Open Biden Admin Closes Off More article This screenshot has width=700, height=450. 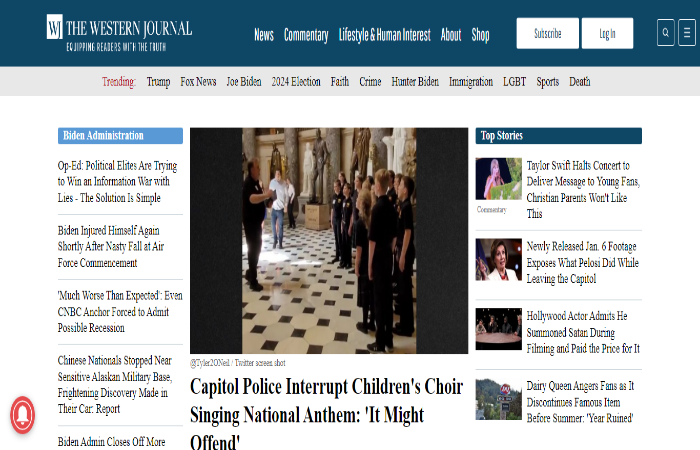coord(111,442)
